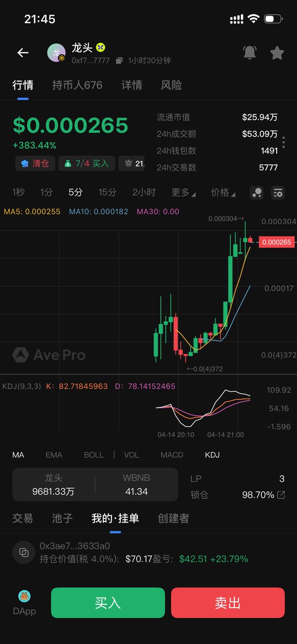Image resolution: width=297 pixels, height=644 pixels.
Task: Tap the MA10: 0.000182 label
Action: (x=99, y=212)
